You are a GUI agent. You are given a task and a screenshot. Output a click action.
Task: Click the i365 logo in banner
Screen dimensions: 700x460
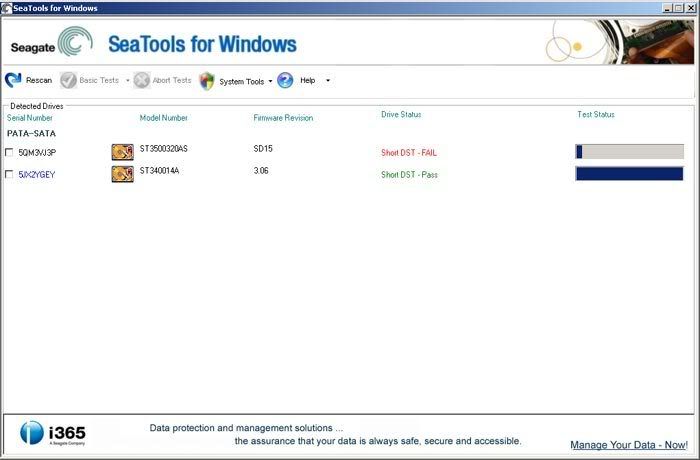[53, 433]
